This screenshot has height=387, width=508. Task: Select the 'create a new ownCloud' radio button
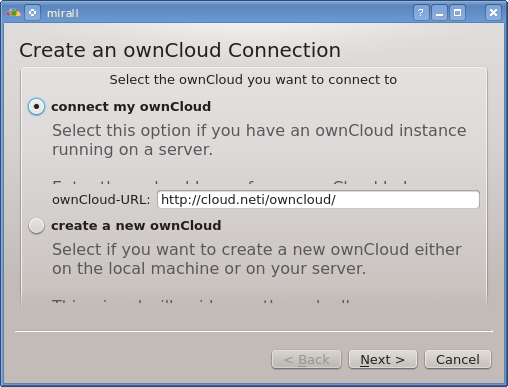point(36,226)
